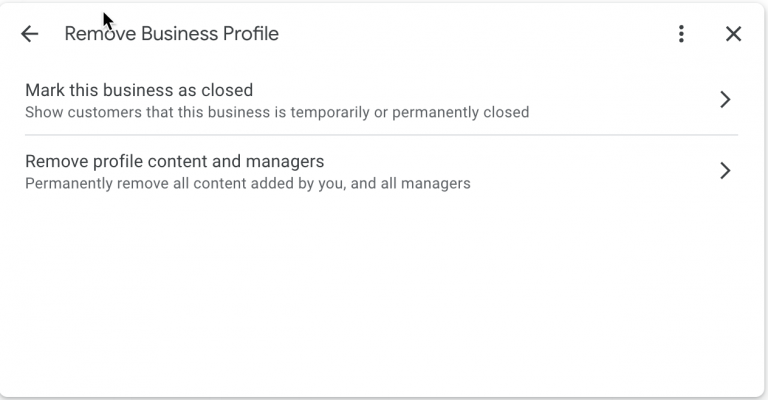Select "Mark this business as closed"
The height and width of the screenshot is (400, 768).
coord(139,90)
